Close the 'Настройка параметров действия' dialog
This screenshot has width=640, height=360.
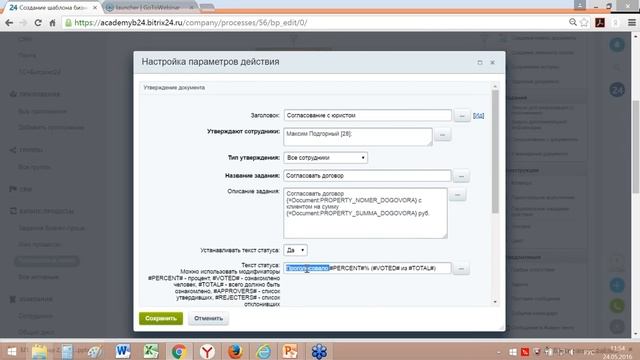[x=492, y=62]
